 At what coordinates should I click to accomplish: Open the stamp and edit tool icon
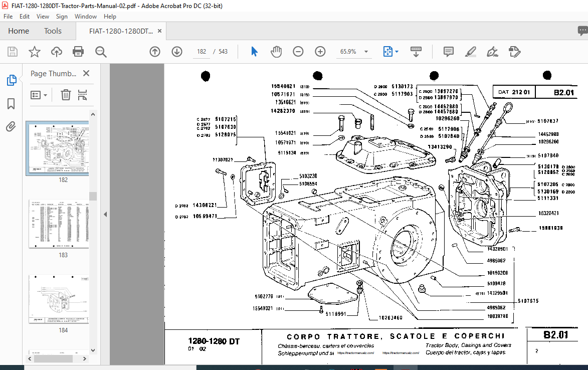point(514,51)
